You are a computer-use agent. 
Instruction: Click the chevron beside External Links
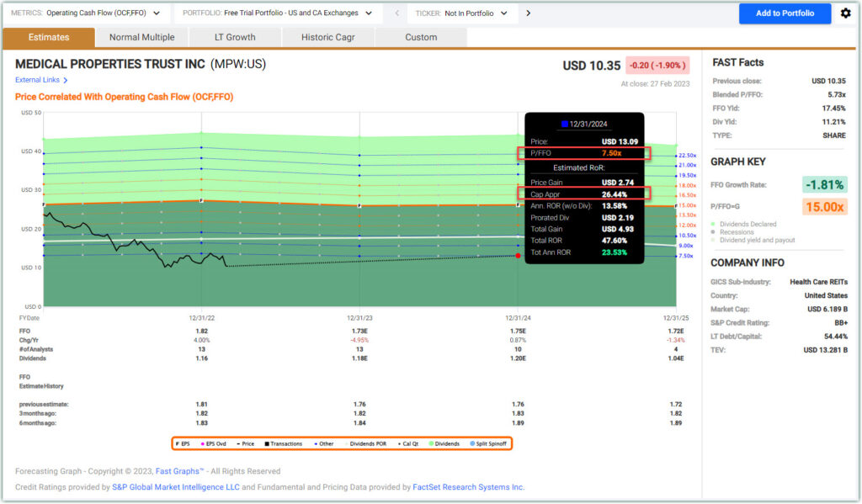(x=66, y=81)
